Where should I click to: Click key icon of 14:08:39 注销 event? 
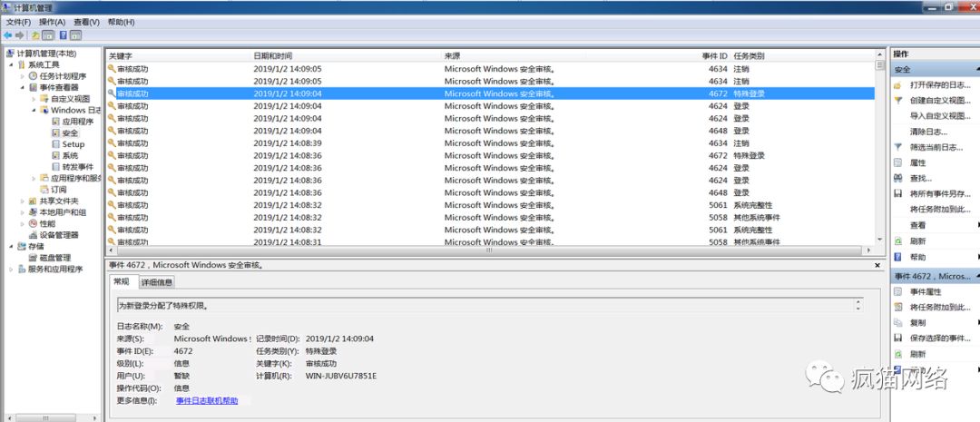112,143
